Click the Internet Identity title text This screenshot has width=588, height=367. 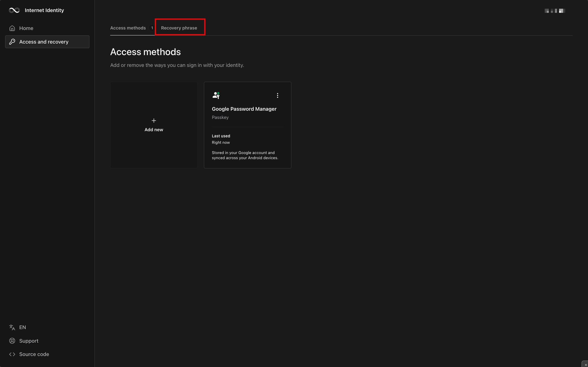click(x=44, y=10)
